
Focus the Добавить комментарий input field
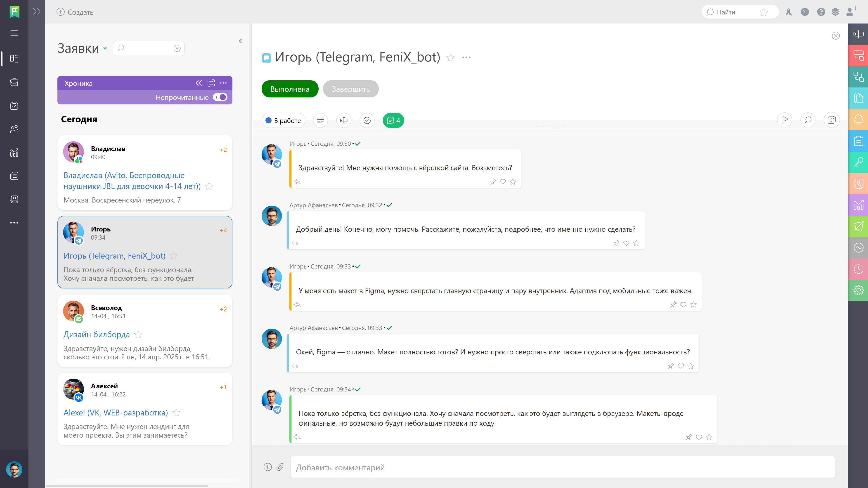(x=562, y=467)
